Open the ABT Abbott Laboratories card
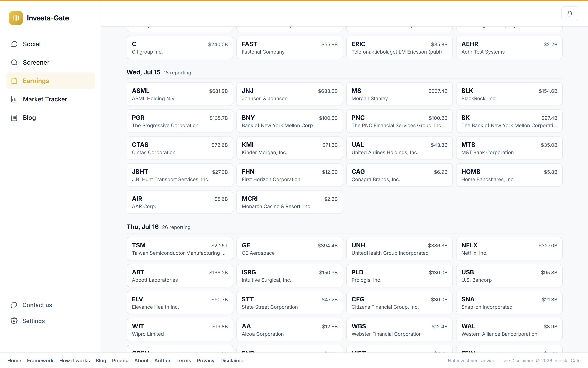The width and height of the screenshot is (588, 368). pos(180,276)
